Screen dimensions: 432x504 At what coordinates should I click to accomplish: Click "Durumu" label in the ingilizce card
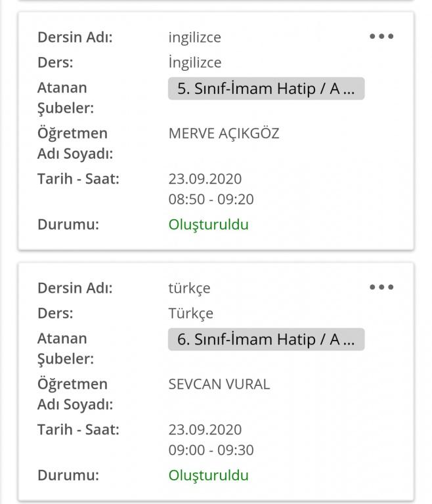coord(68,224)
